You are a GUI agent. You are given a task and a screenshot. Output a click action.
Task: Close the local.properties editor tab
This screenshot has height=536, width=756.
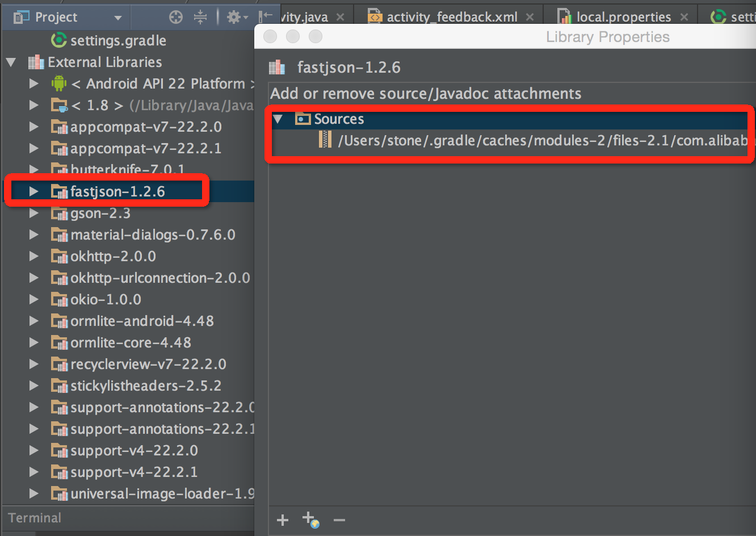point(684,16)
